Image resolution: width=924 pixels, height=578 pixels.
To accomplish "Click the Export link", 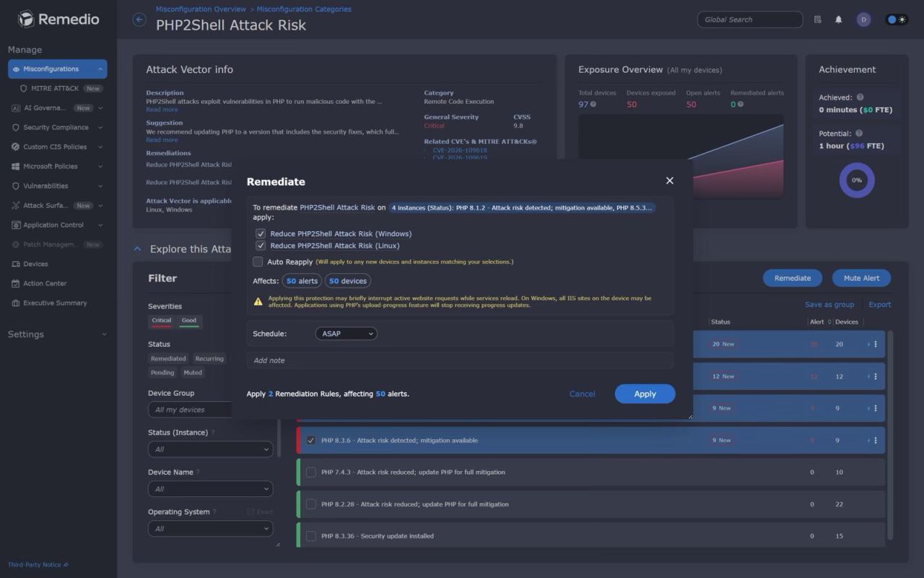I will point(880,304).
